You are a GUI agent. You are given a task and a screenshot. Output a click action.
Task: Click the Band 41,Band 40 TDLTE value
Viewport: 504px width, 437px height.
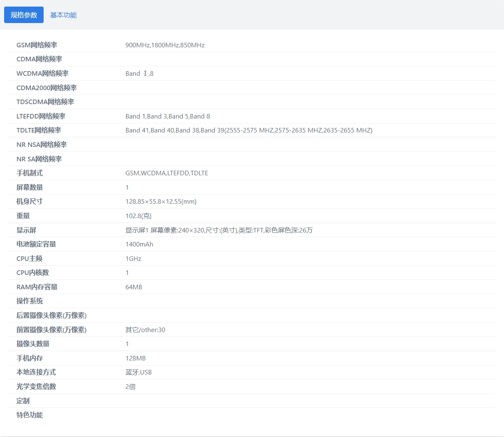(x=249, y=130)
